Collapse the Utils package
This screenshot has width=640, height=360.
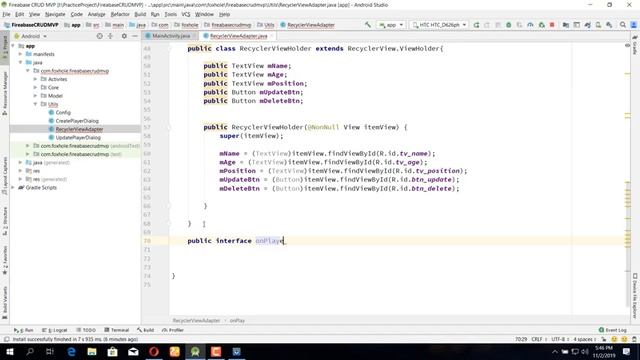pyautogui.click(x=35, y=104)
